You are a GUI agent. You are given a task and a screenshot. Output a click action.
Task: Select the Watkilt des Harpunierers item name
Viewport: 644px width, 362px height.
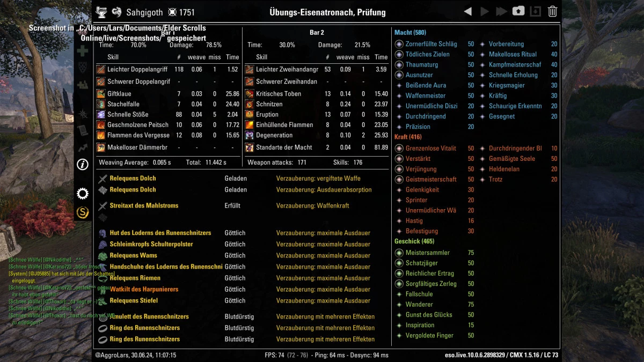click(x=144, y=290)
